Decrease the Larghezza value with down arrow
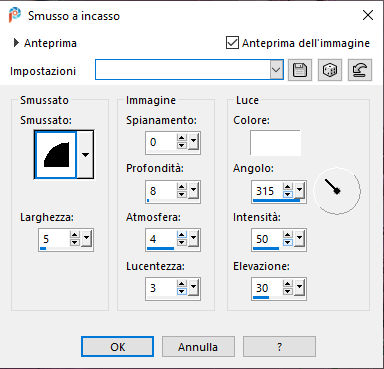Viewport: 384px width, 369px height. 75,242
